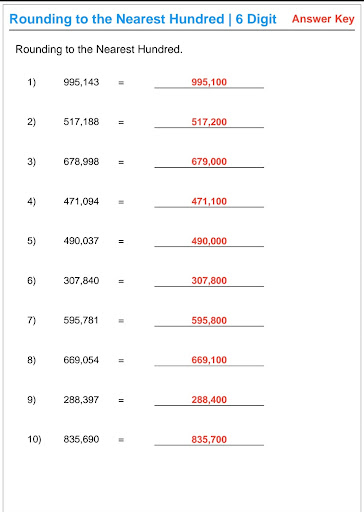Image resolution: width=364 pixels, height=512 pixels.
Task: Select the answer field showing 490,000
Action: point(209,241)
